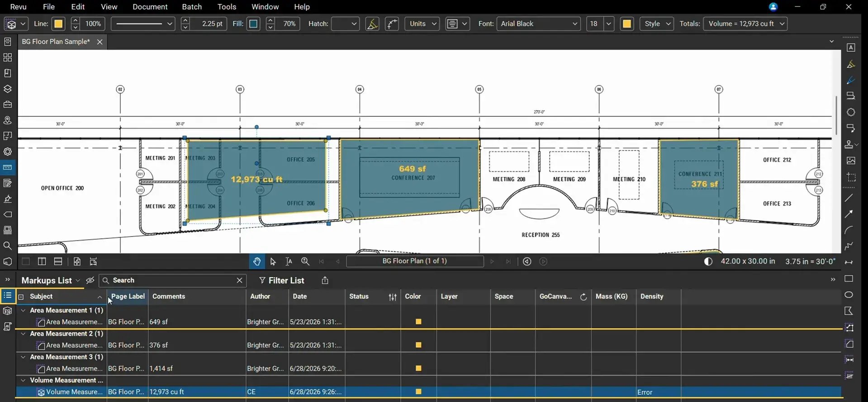
Task: Open the font color swatch
Action: coord(627,24)
